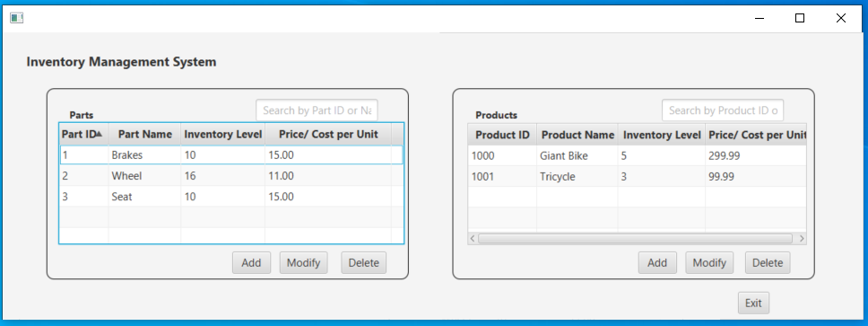Sort parts by Inventory Level header

coord(222,134)
